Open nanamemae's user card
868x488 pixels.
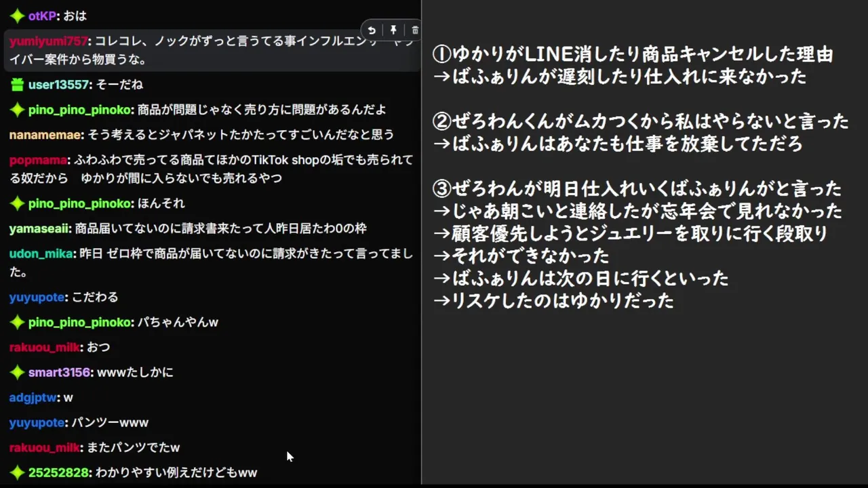tap(45, 135)
